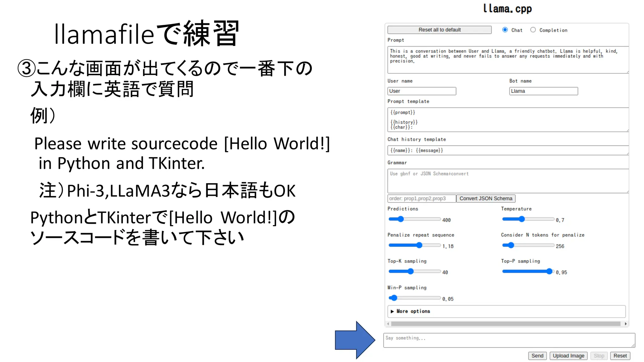Click the Say something message box
This screenshot has width=644, height=362.
coord(509,340)
